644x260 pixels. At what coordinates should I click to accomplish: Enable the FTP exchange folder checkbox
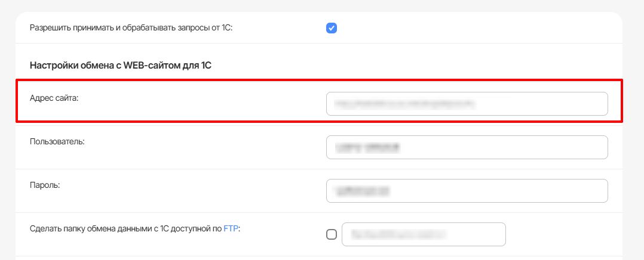point(332,234)
